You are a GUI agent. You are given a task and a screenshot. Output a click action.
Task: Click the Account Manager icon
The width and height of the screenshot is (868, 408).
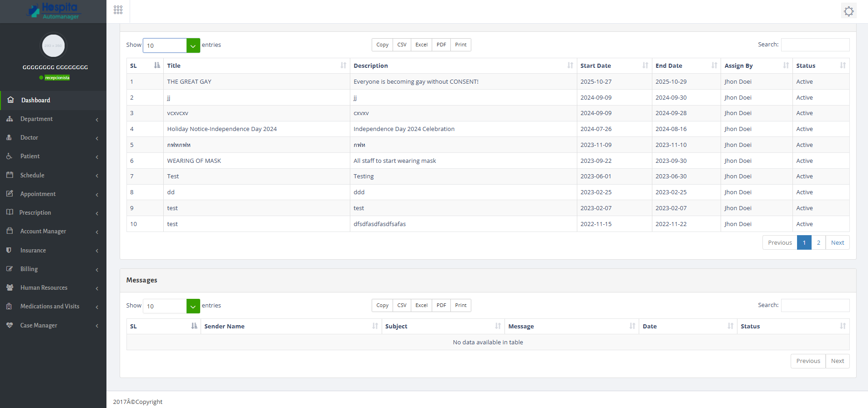pos(10,231)
